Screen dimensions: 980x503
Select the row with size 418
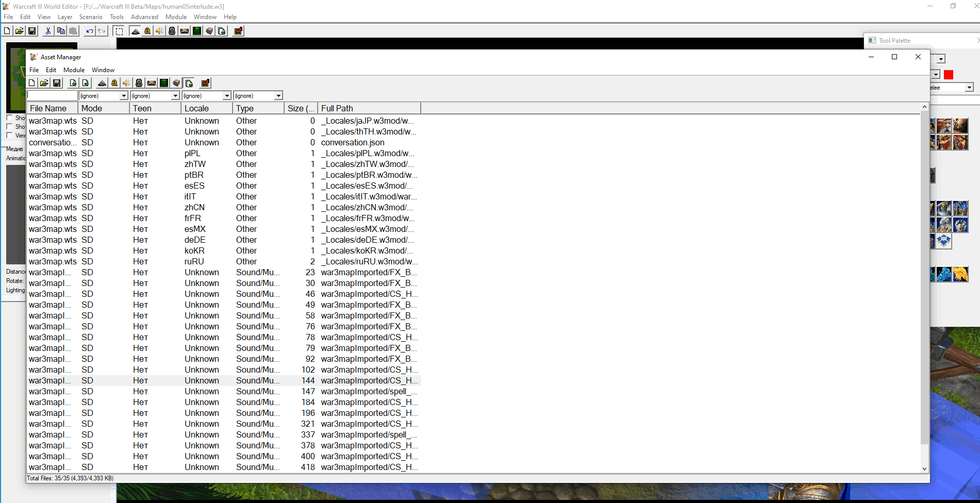[224, 467]
